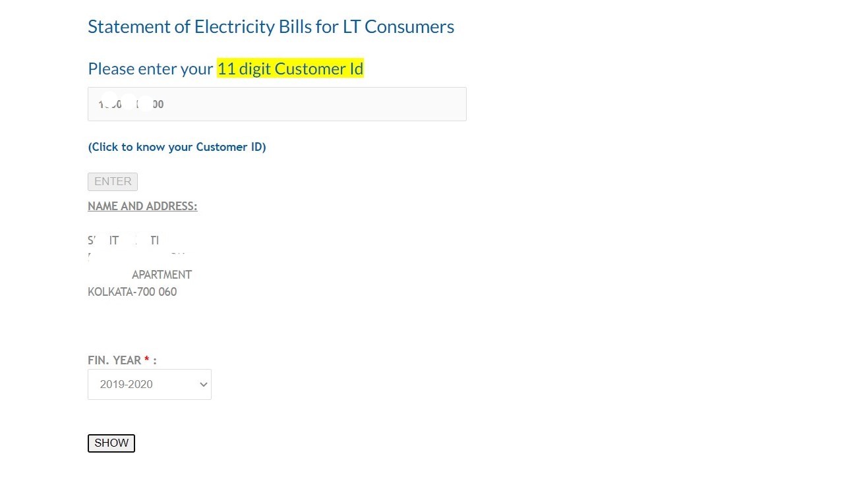Image resolution: width=851 pixels, height=504 pixels.
Task: Click the 'Please enter your' prompt text
Action: [150, 69]
